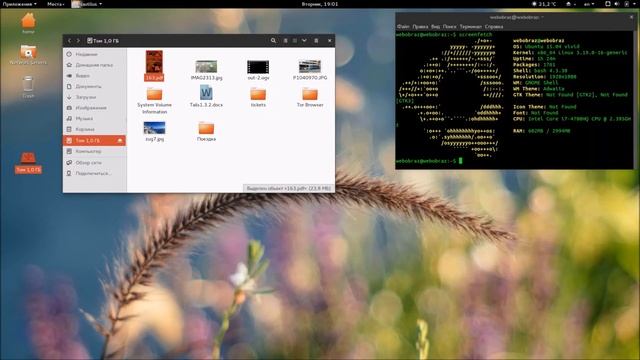
Task: Open the weather indicator showing 21,2 °C
Action: (544, 4)
